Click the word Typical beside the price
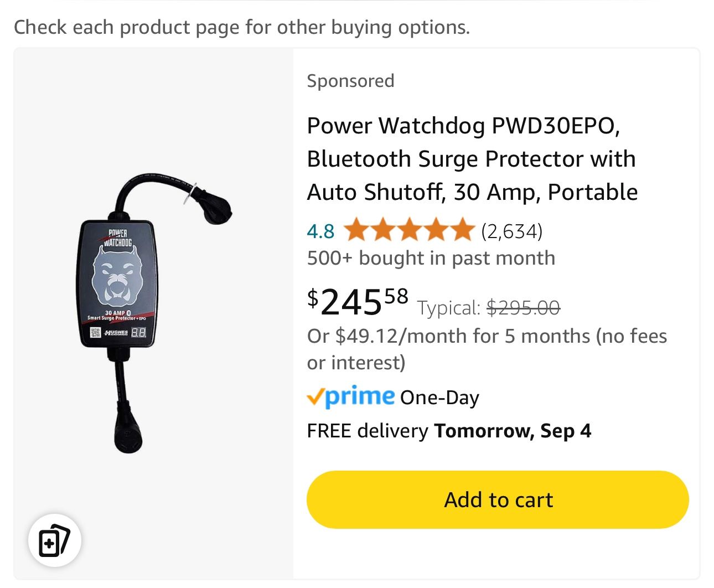This screenshot has height=588, width=714. click(449, 308)
